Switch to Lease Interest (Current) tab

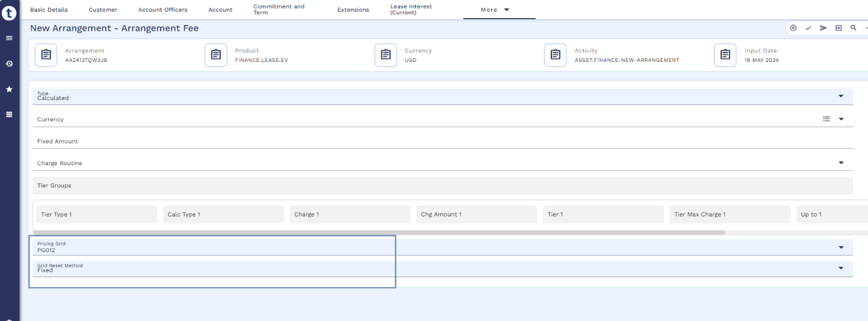[x=411, y=9]
